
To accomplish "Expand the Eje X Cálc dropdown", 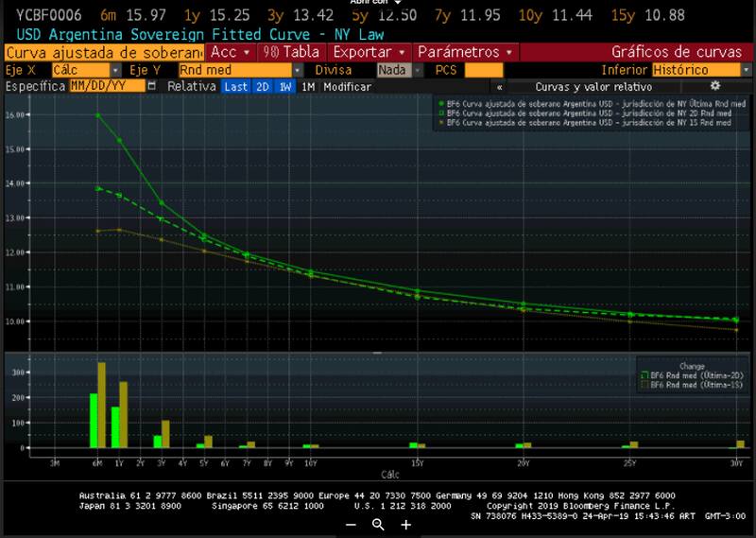I will pyautogui.click(x=115, y=70).
